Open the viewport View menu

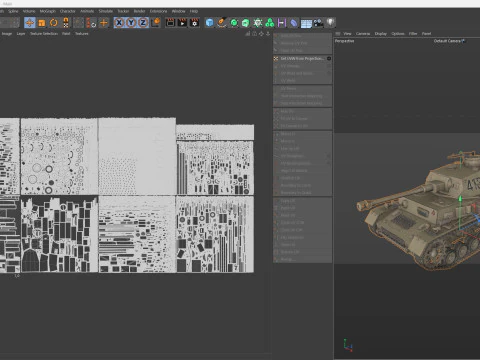tap(347, 34)
